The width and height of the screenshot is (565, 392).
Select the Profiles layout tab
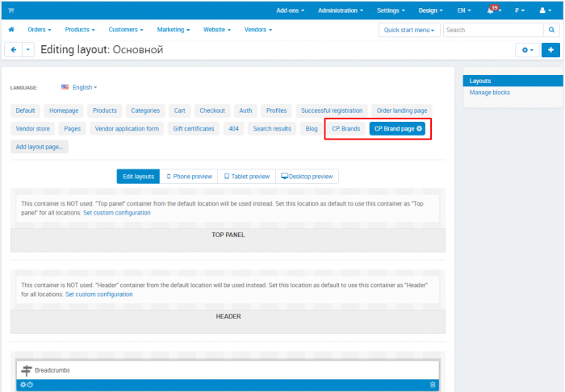click(276, 111)
